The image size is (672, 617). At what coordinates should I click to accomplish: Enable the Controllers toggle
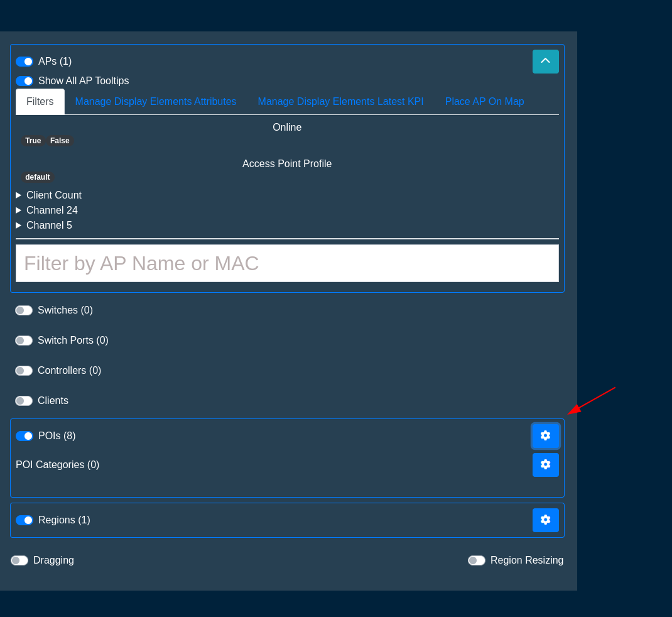[24, 371]
